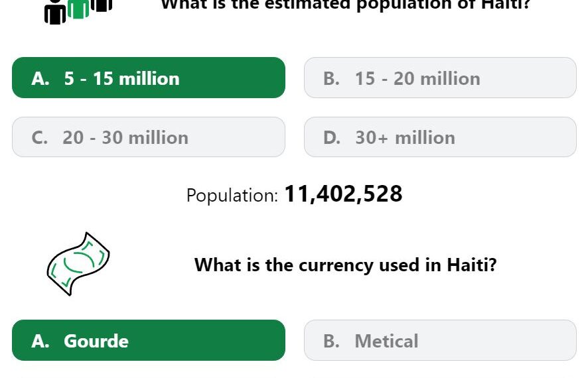
Task: Click the letter "D." beside 30+ million
Action: coord(332,137)
